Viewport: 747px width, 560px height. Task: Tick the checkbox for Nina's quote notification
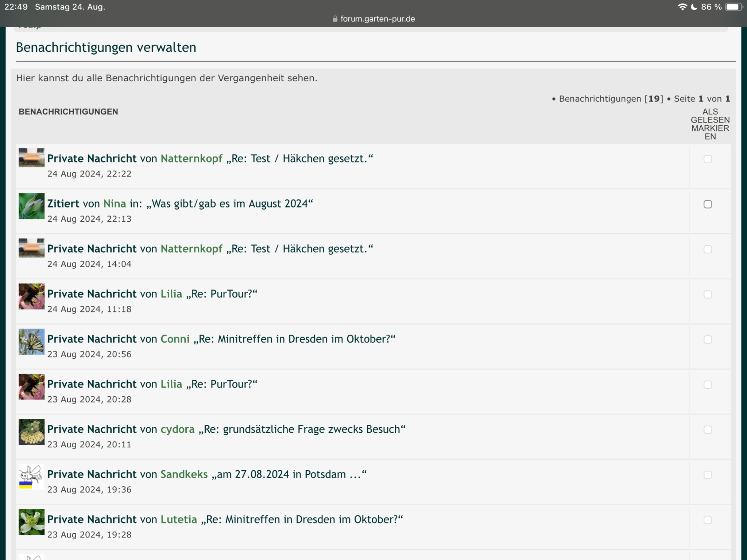tap(708, 204)
